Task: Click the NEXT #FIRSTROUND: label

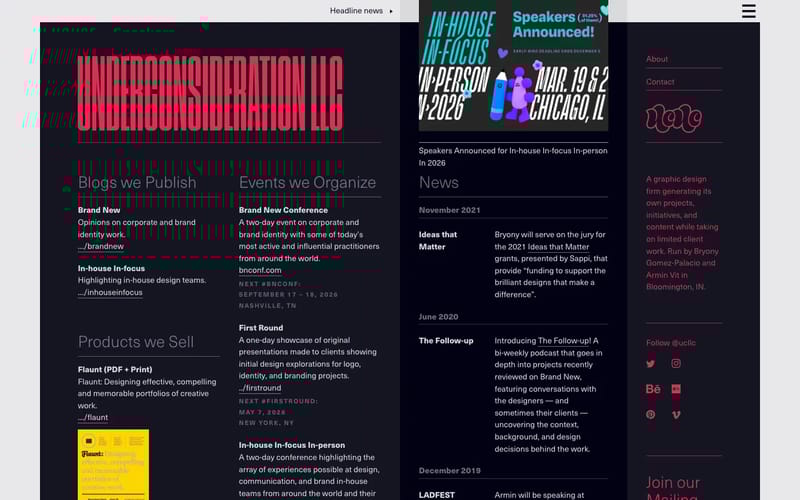Action: [x=278, y=401]
